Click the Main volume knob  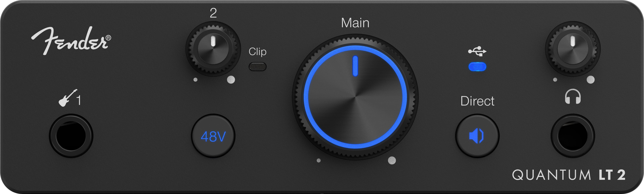coord(355,97)
